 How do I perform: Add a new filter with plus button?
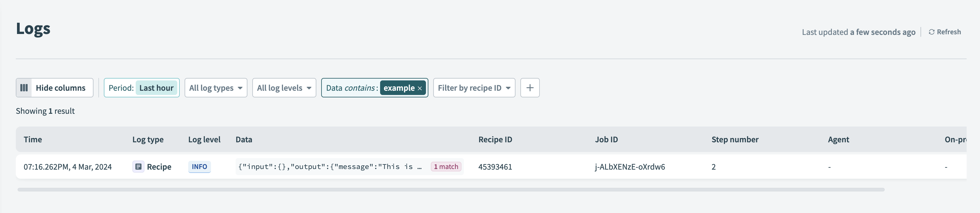pos(529,88)
